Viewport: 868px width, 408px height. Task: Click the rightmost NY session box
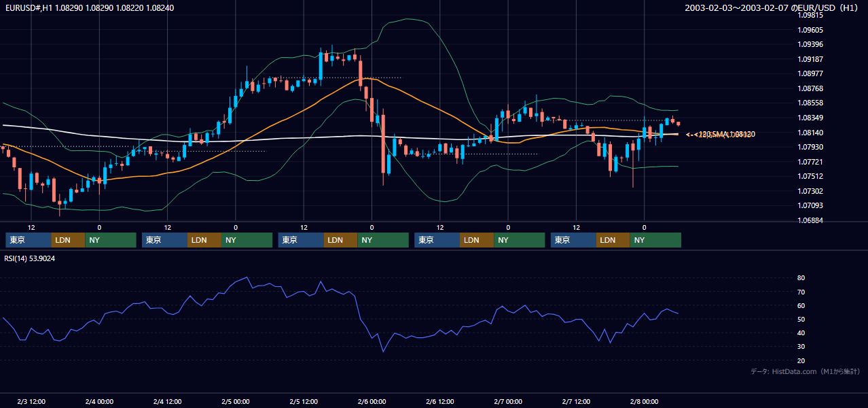pyautogui.click(x=655, y=240)
